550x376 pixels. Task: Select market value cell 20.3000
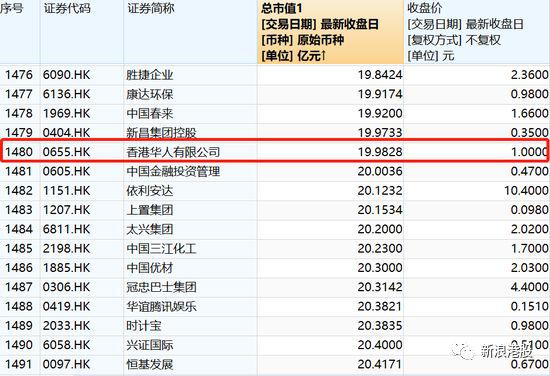pos(380,268)
